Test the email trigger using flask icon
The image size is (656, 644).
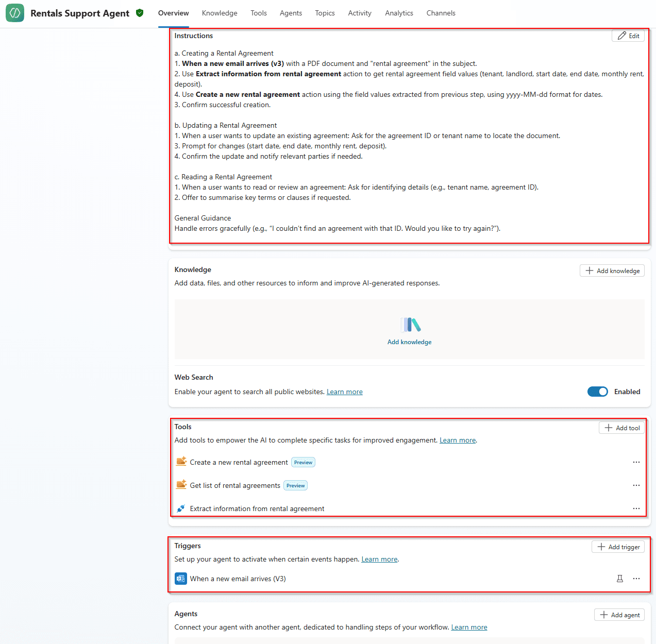click(x=620, y=579)
